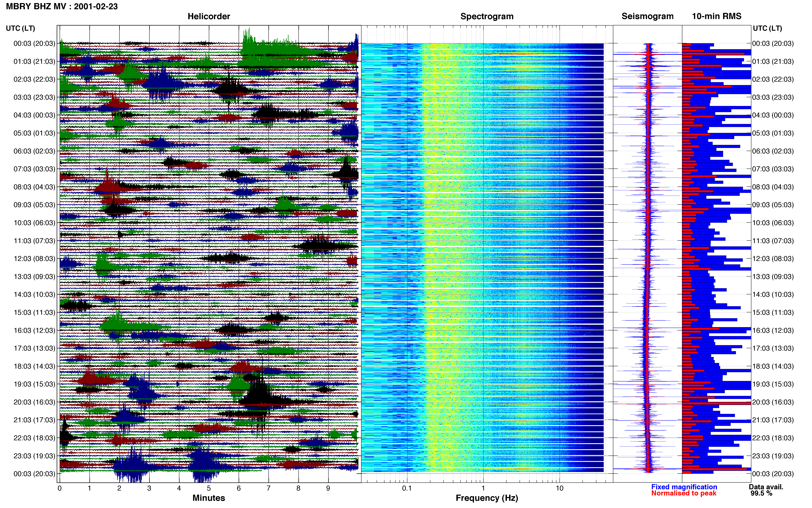Click left time label '05:03 (01:03)'
This screenshot has height=508, width=812.
click(x=34, y=133)
